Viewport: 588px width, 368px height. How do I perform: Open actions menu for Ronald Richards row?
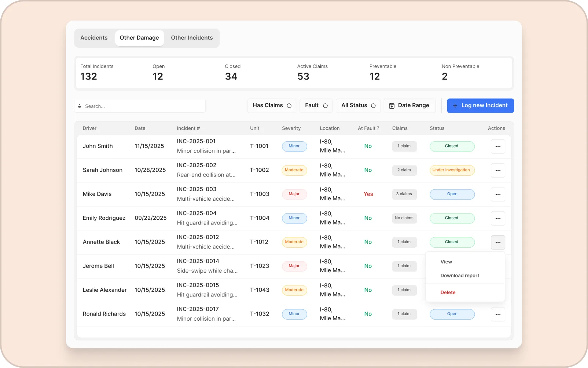click(x=498, y=314)
